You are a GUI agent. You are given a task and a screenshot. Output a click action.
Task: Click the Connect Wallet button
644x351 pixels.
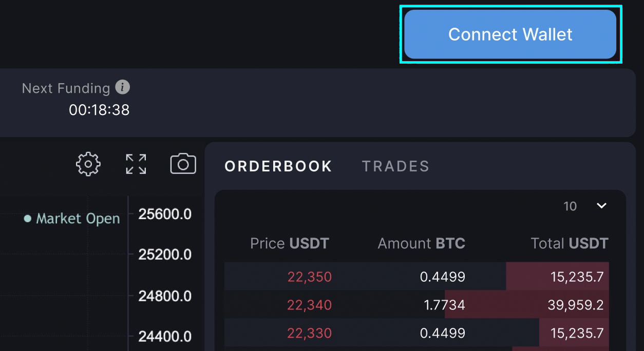click(x=510, y=34)
